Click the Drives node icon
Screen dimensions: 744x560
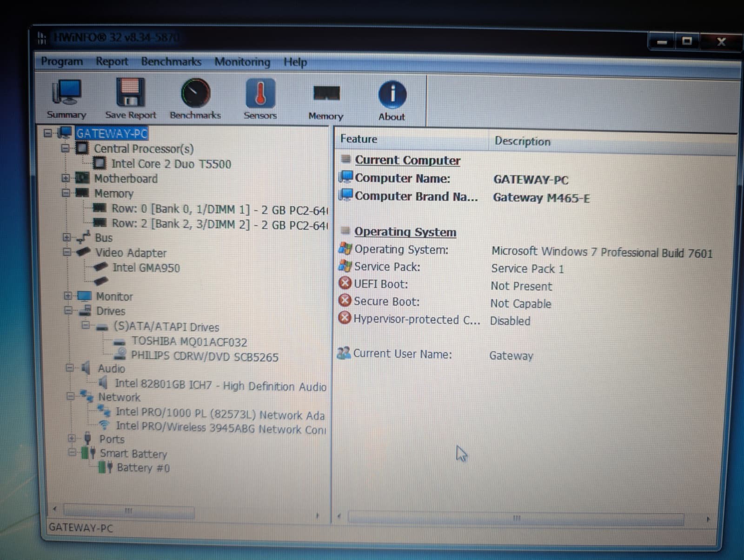point(85,310)
